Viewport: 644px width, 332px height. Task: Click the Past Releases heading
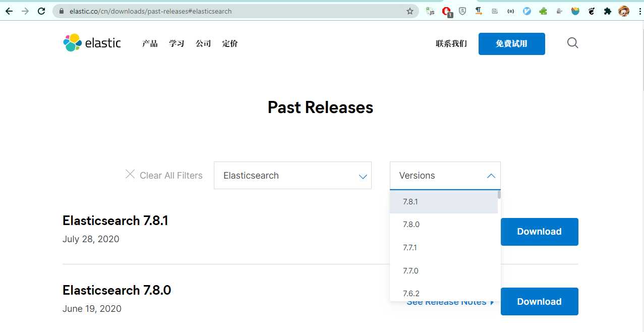click(320, 107)
